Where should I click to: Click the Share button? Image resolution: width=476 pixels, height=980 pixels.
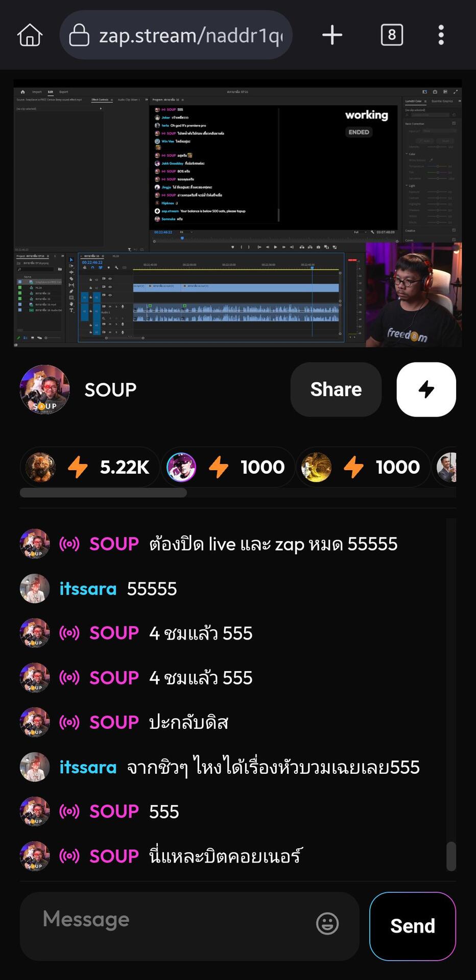pyautogui.click(x=336, y=389)
